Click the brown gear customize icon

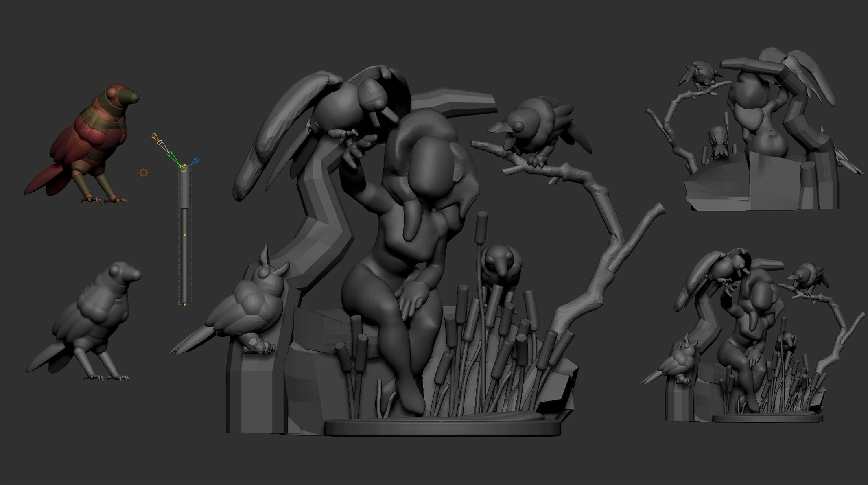click(143, 173)
